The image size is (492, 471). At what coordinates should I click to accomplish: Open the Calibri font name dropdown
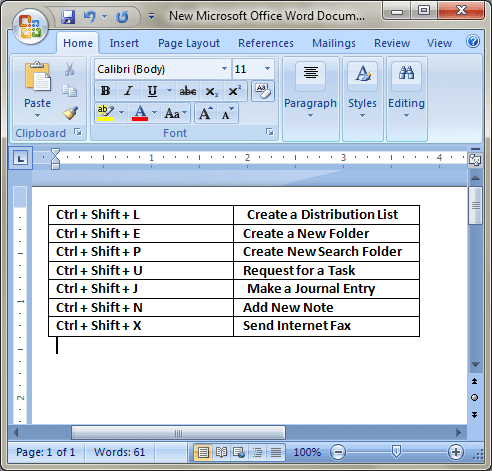tap(224, 69)
